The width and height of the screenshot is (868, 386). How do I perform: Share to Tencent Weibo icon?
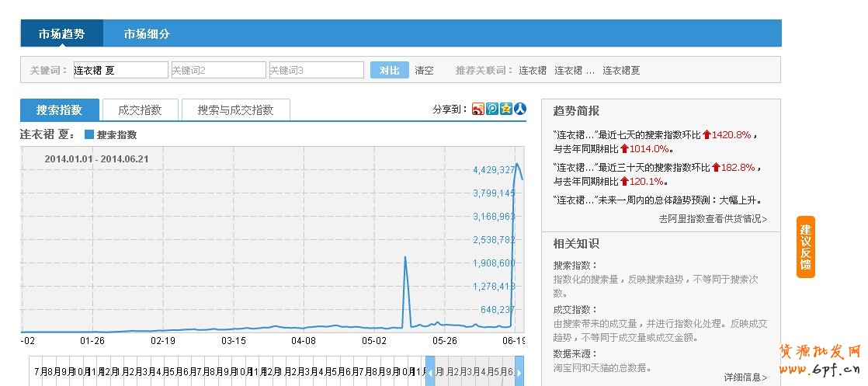(492, 110)
